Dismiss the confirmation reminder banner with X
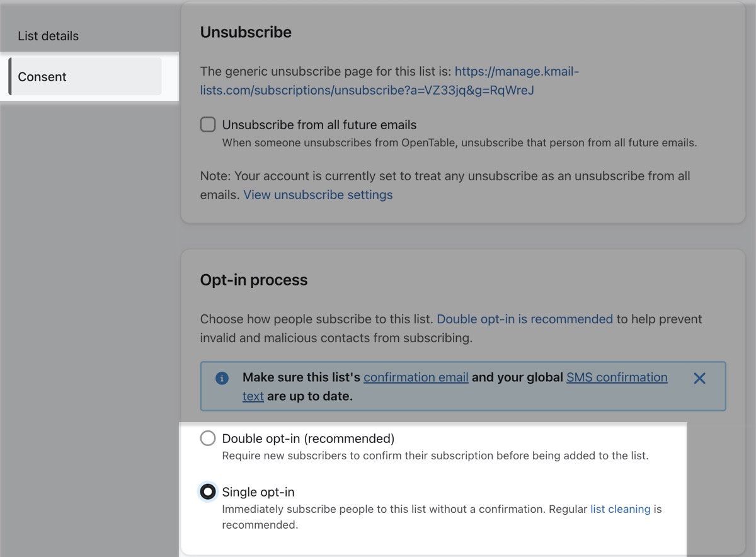The height and width of the screenshot is (557, 756). (x=699, y=378)
